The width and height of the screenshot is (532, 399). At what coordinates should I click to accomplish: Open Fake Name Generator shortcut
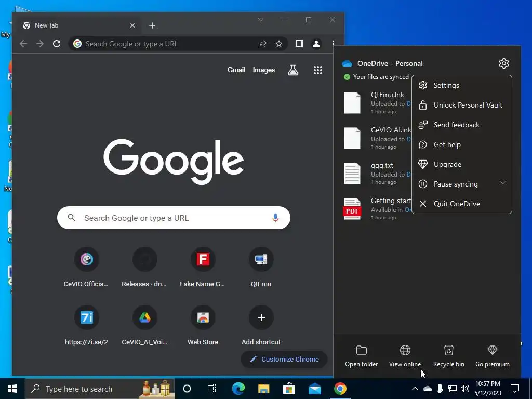coord(203,268)
